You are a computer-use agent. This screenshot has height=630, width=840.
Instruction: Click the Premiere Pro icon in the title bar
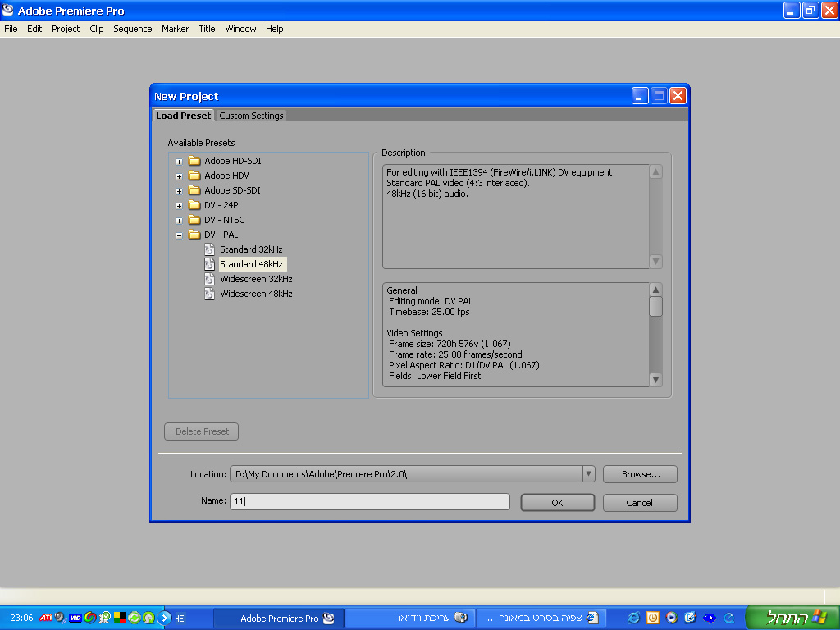[7, 10]
